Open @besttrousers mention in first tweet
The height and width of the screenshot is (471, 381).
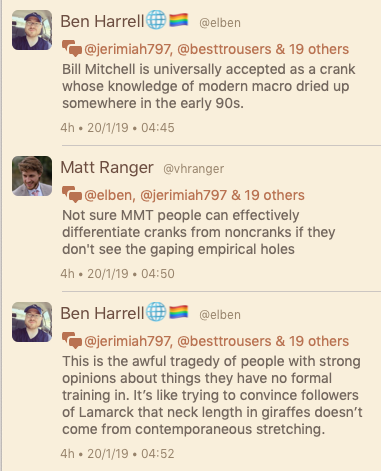[224, 49]
